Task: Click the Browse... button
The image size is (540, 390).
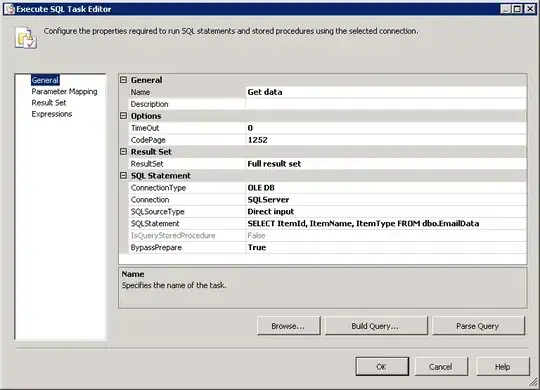Action: (288, 326)
